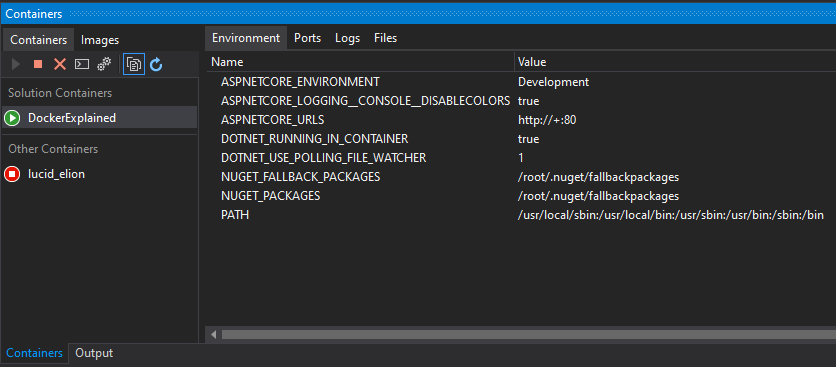Click the Containers window title bar
836x367 pixels.
[418, 14]
